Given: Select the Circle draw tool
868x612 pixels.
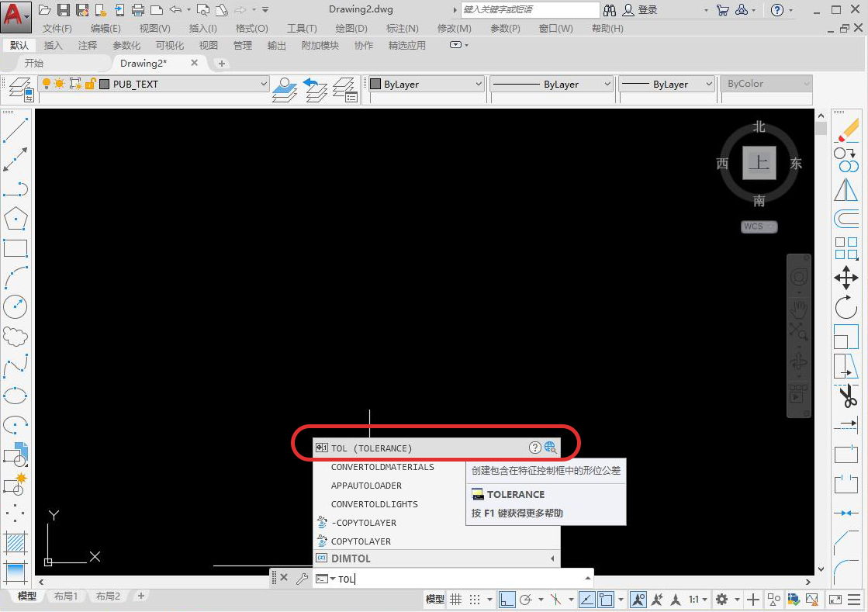Looking at the screenshot, I should [16, 306].
